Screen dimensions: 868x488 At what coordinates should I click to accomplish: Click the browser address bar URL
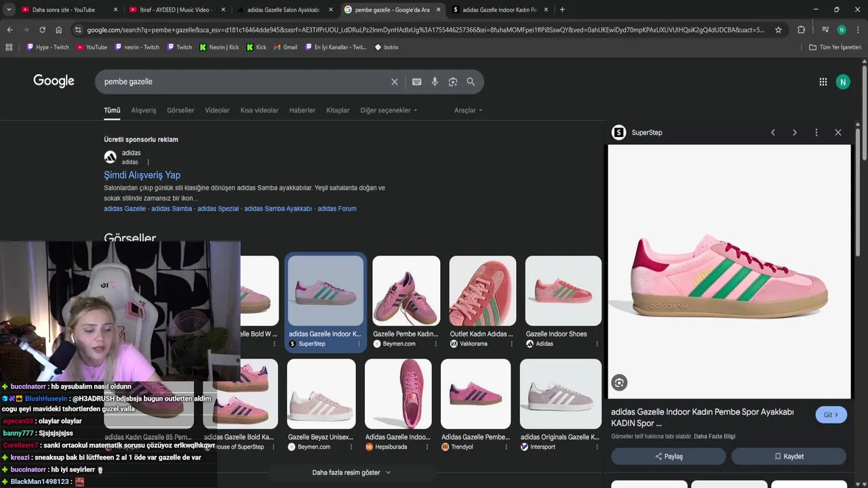tap(425, 30)
